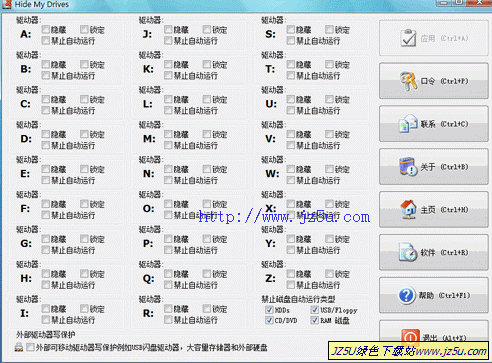Screen dimensions: 492x363
Task: Check 锁定 (lock) for drive B:
Action: [84, 64]
